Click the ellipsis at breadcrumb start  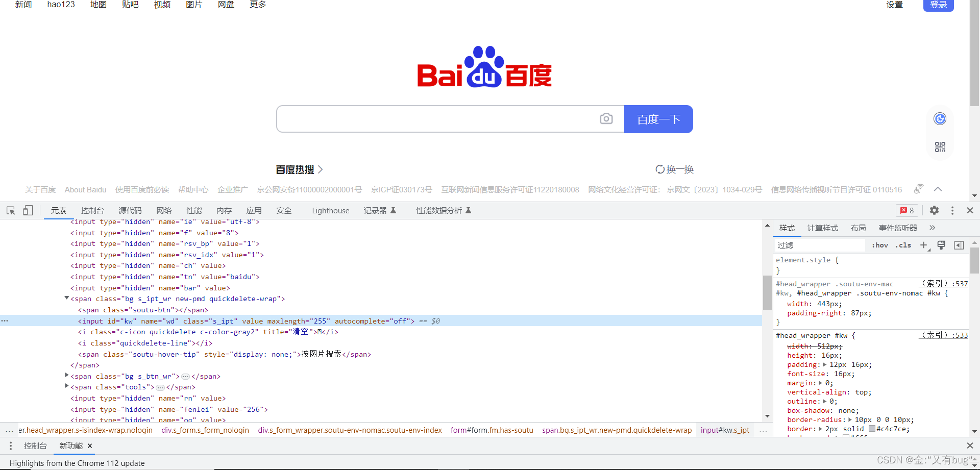(x=9, y=430)
